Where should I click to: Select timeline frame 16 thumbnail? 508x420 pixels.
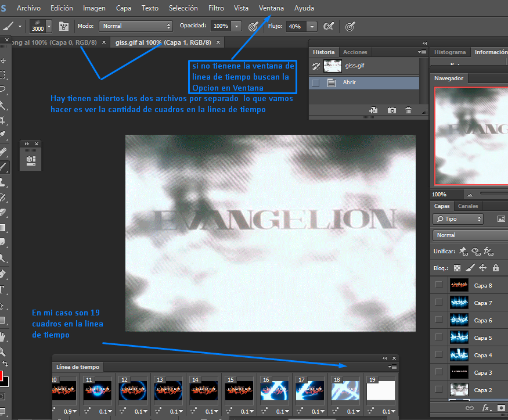point(274,390)
